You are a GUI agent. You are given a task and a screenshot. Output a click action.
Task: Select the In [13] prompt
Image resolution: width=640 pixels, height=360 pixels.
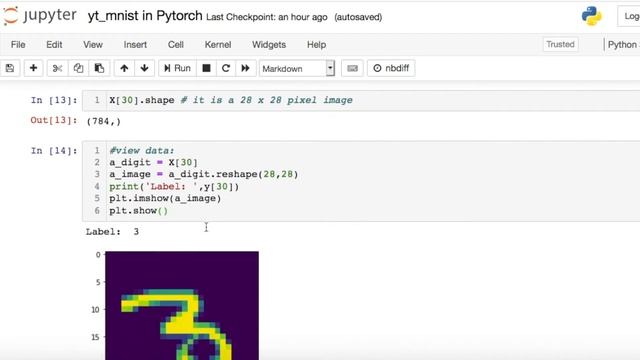(x=54, y=100)
